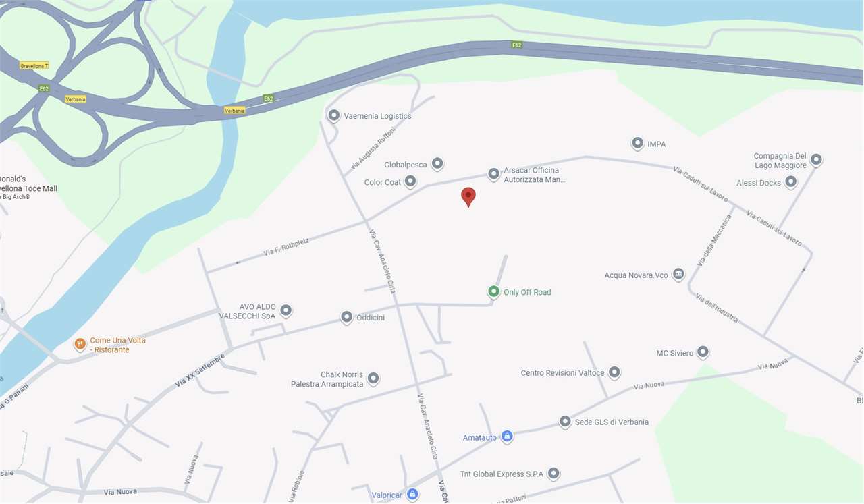Viewport: 864px width, 504px height.
Task: Click the Sede GLS di Verbania marker
Action: (x=565, y=422)
